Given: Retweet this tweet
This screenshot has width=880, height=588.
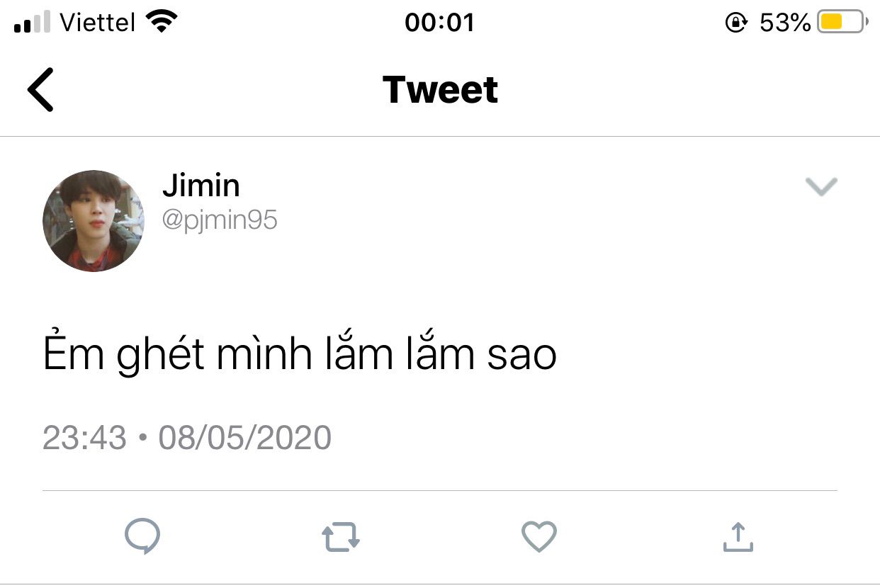Looking at the screenshot, I should [341, 537].
